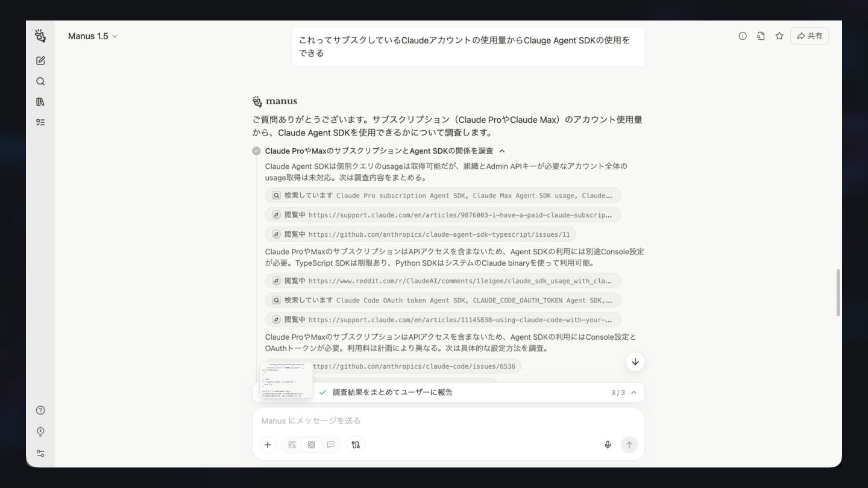Expand the 3 / 3 task progress chevron
This screenshot has width=868, height=488.
634,393
